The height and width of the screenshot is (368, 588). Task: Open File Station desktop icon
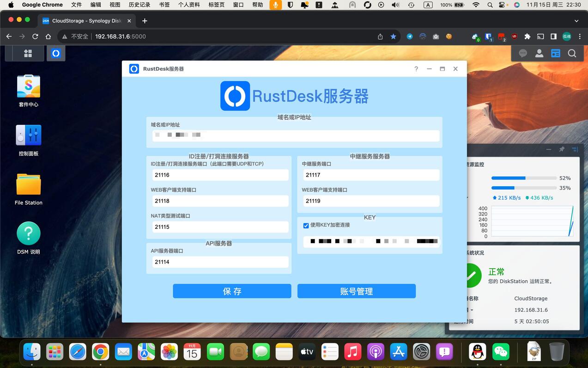tap(29, 190)
